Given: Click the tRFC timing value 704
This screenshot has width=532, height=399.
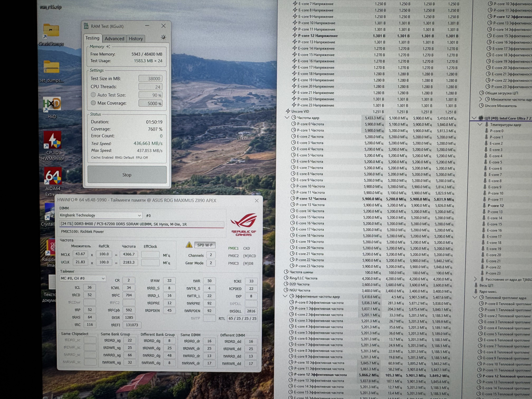Looking at the screenshot, I should coord(129,295).
